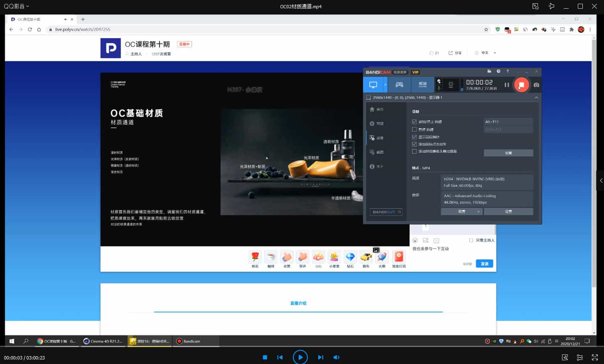Pin the QQ影音 window on top
The width and height of the screenshot is (604, 364).
pyautogui.click(x=551, y=6)
